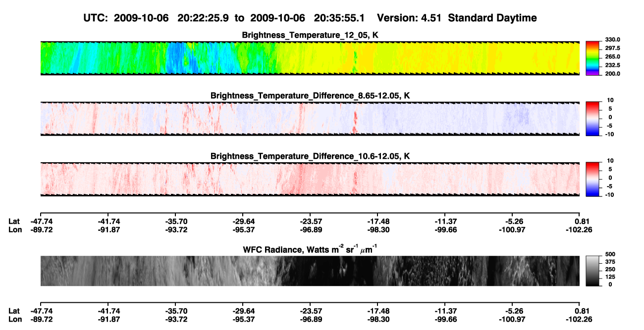Click the Brightness_Temperature_12_05 image strip

pos(310,58)
